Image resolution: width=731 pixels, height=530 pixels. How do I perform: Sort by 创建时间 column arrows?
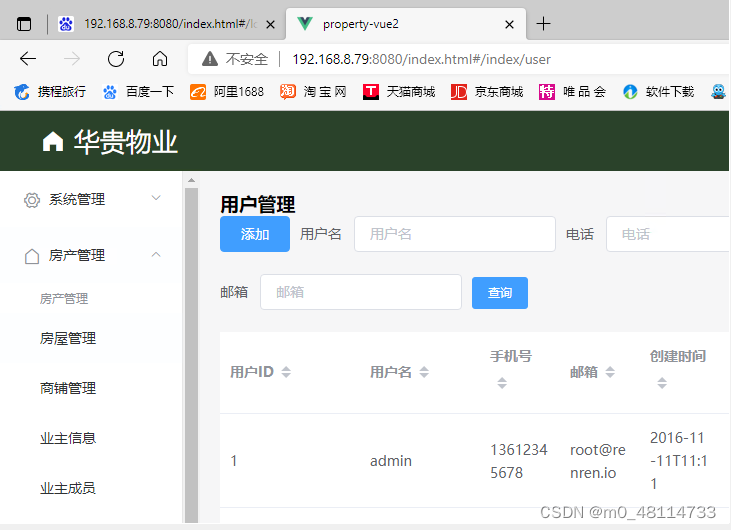coord(662,383)
